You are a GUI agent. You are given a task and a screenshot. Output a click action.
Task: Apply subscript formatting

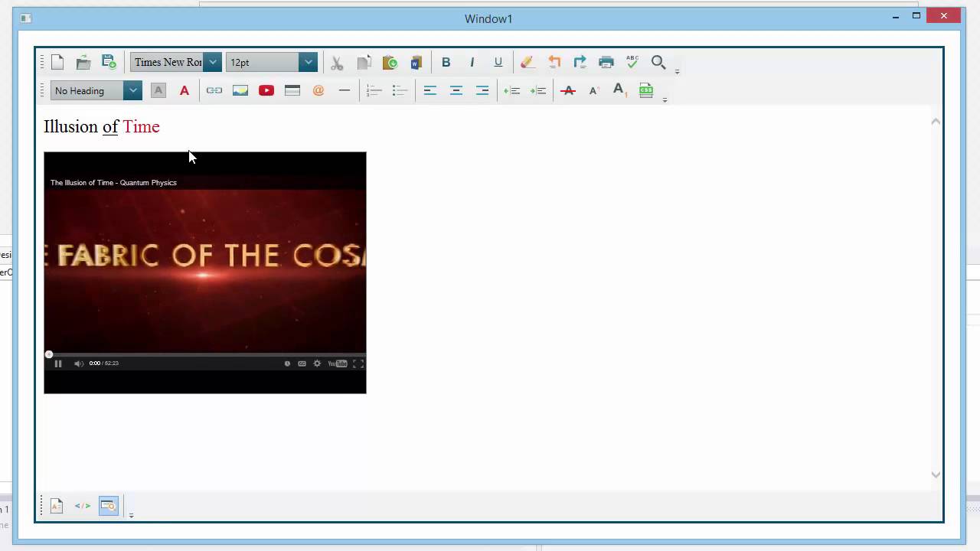point(620,90)
